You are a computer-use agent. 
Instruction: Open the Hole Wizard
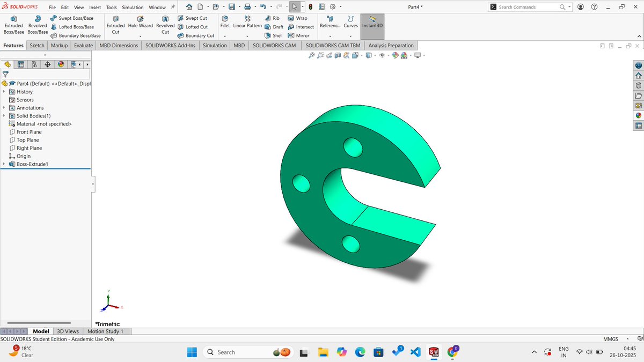(x=140, y=22)
